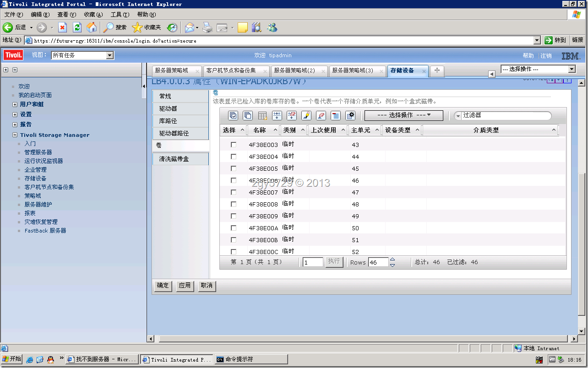
Task: Switch to the 服务器策略域(3) tab
Action: (353, 70)
